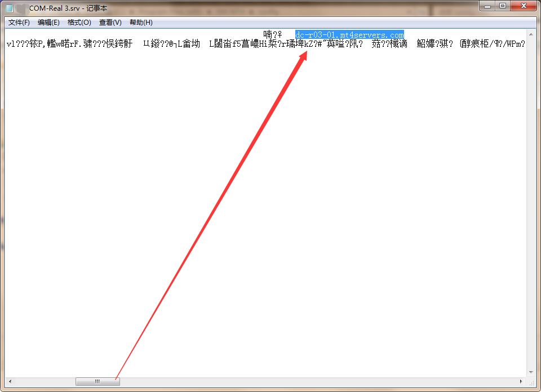Click in the empty text editing area
Image resolution: width=541 pixels, height=392 pixels.
click(265, 197)
